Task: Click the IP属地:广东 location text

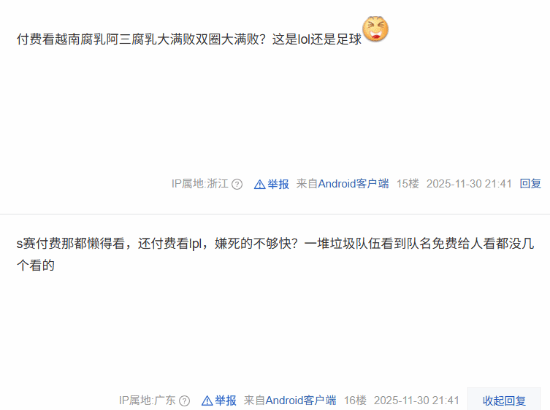Action: (x=147, y=400)
